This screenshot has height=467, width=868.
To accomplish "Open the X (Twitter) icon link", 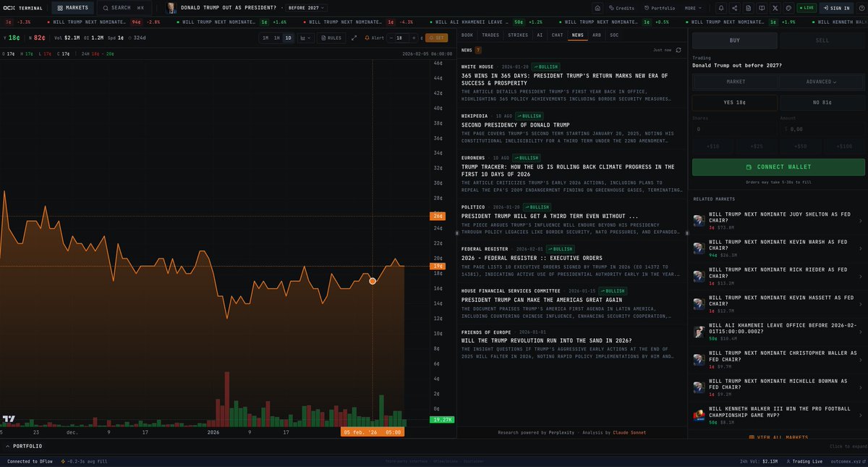I will pyautogui.click(x=775, y=8).
